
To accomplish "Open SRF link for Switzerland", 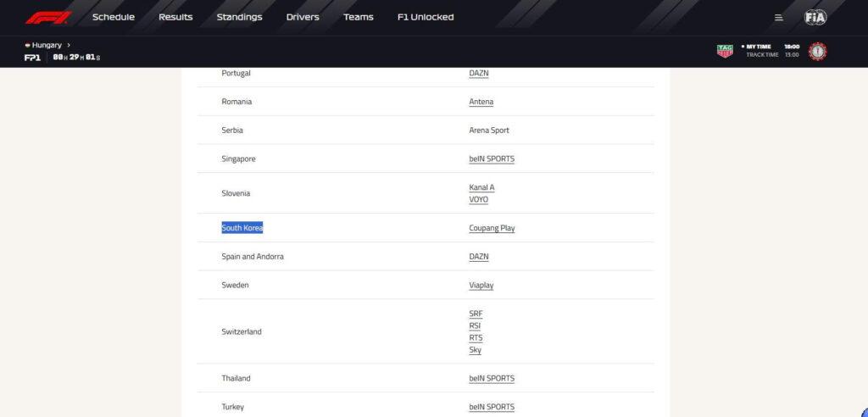I will (476, 314).
